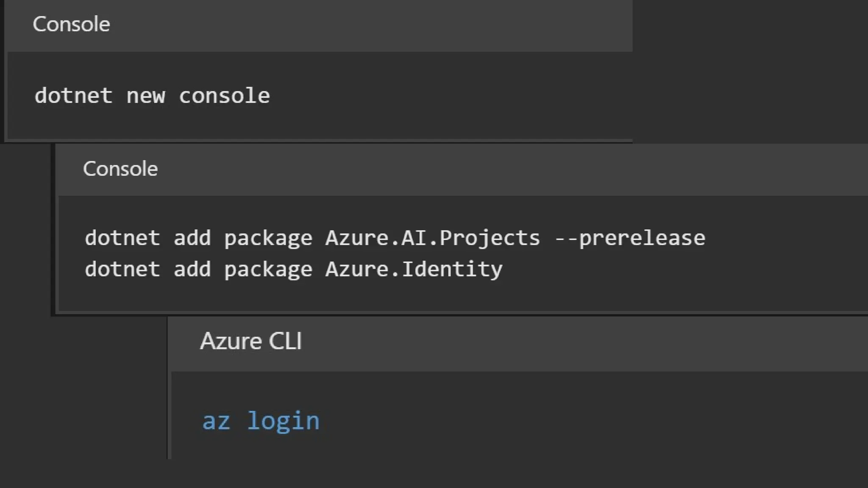This screenshot has height=488, width=868.
Task: Click 'add' in the Azure.AI.Projects line
Action: [x=192, y=238]
